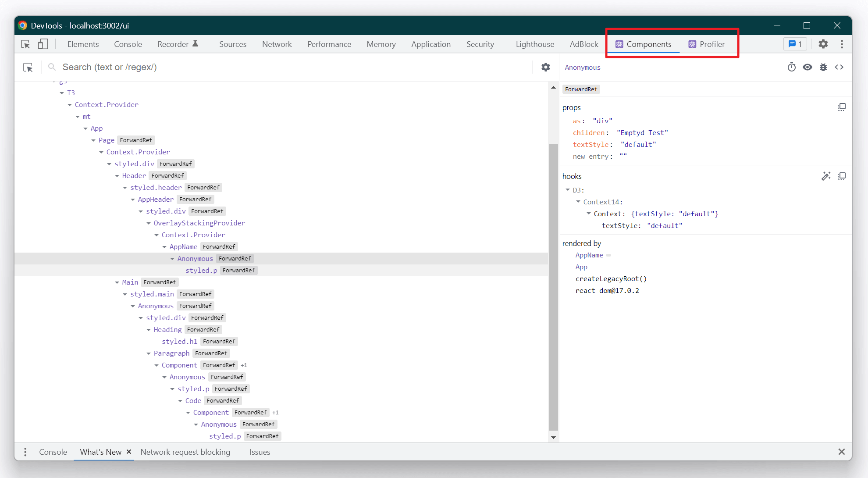
Task: Open the React Profiler tab
Action: coord(706,44)
